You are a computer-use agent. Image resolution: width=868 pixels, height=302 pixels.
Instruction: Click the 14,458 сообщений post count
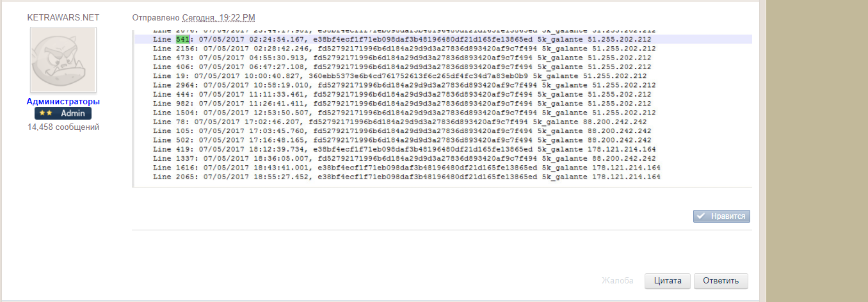point(63,127)
